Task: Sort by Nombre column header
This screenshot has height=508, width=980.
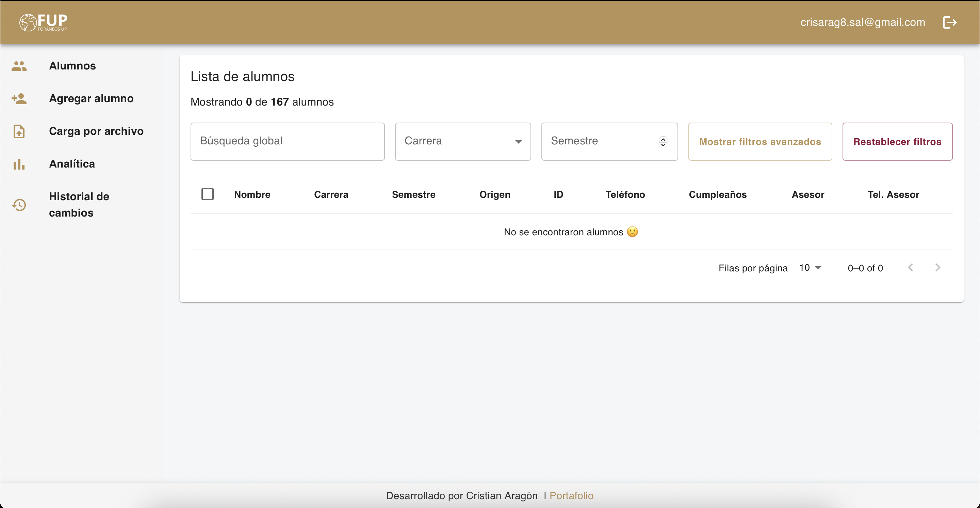Action: (252, 194)
